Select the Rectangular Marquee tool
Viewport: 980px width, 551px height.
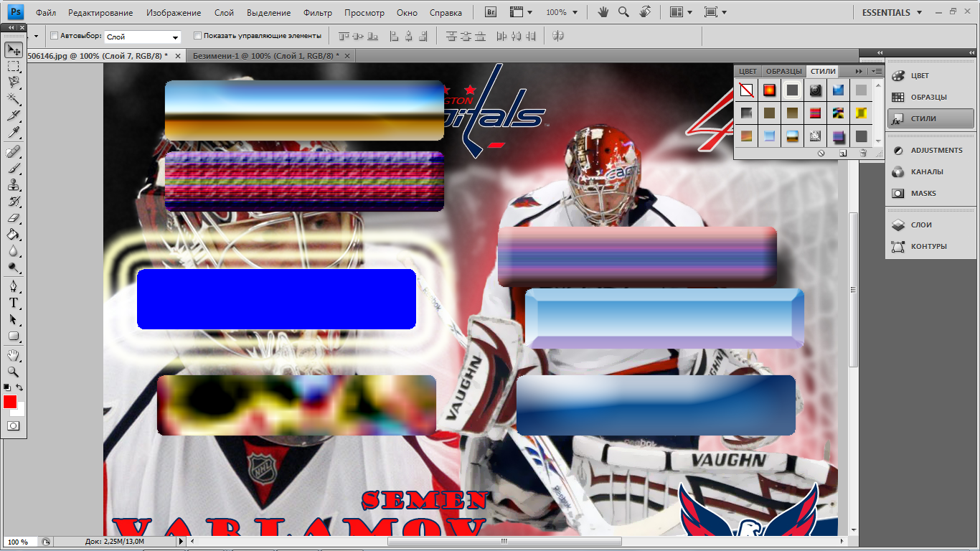point(14,66)
